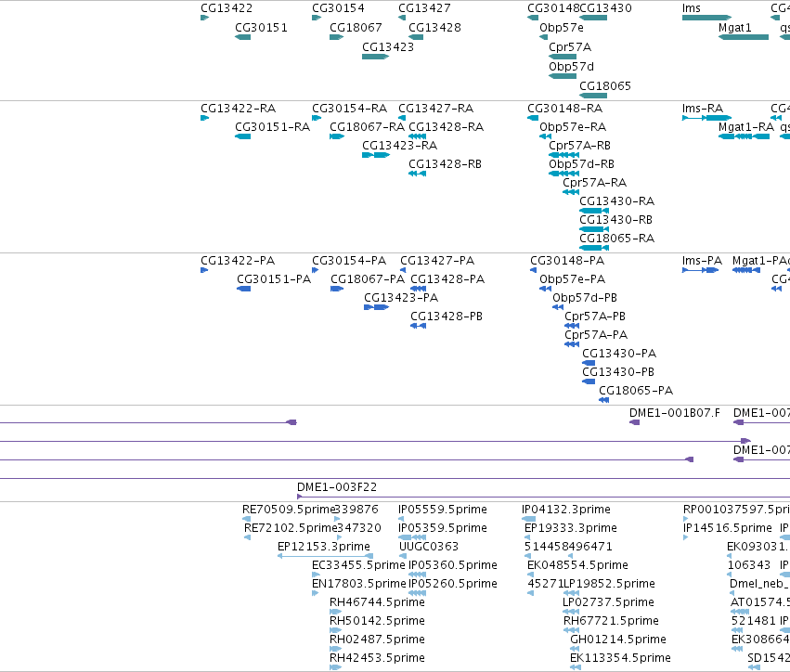Image resolution: width=790 pixels, height=672 pixels.
Task: Click the Mgat1 gene label
Action: pos(734,28)
